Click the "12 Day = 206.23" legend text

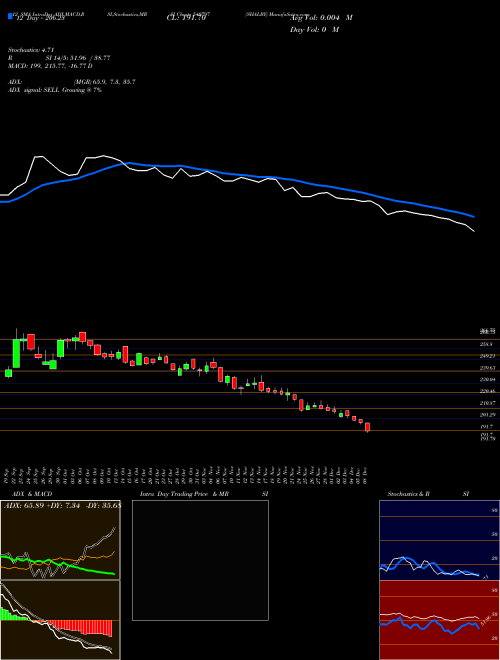pyautogui.click(x=41, y=19)
